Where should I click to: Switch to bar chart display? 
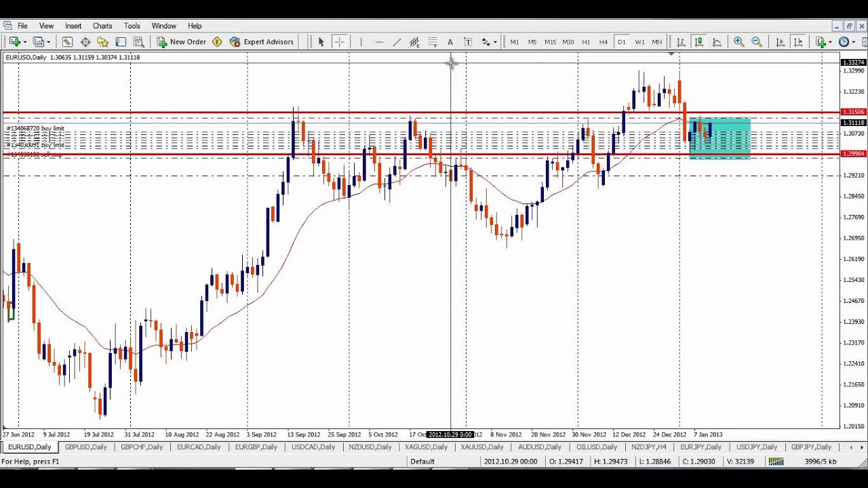[x=681, y=42]
